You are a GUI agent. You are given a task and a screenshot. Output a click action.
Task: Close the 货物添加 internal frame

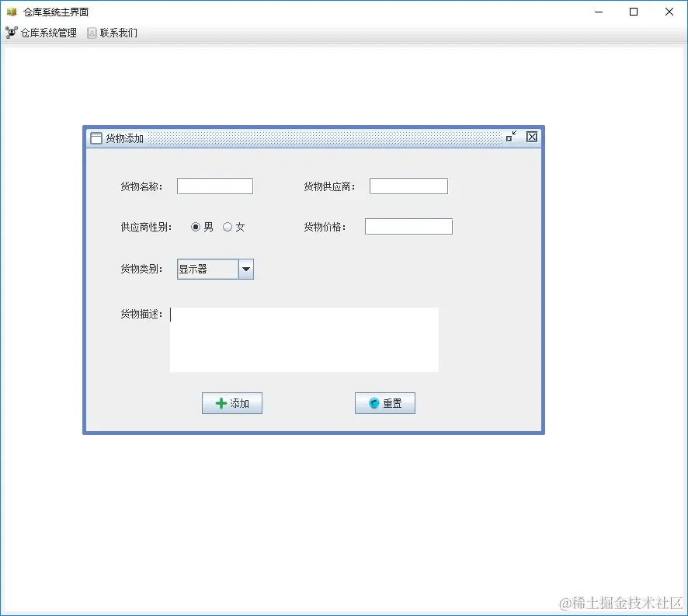(532, 137)
